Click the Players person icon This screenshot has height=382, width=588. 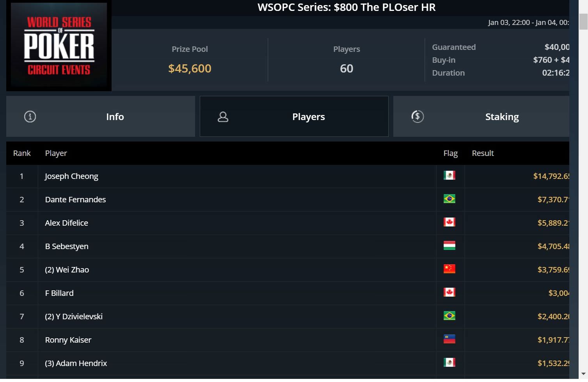(223, 117)
